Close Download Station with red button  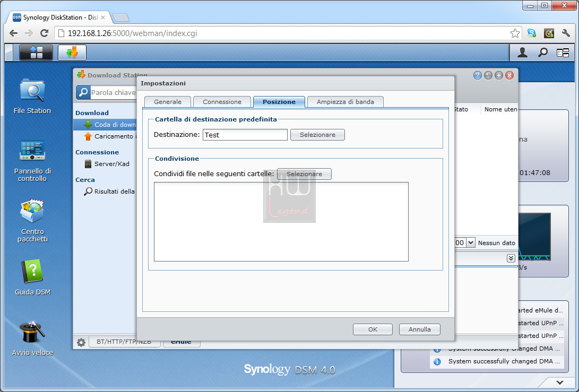(509, 75)
